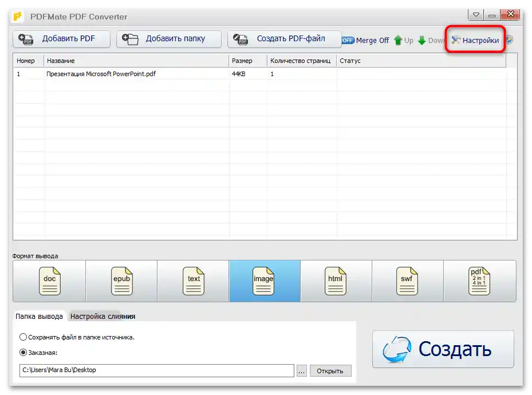Move file up with Up arrow
This screenshot has width=532, height=395.
403,40
